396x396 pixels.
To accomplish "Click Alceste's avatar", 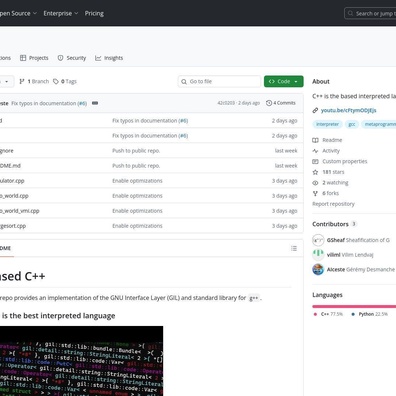I will coord(318,269).
